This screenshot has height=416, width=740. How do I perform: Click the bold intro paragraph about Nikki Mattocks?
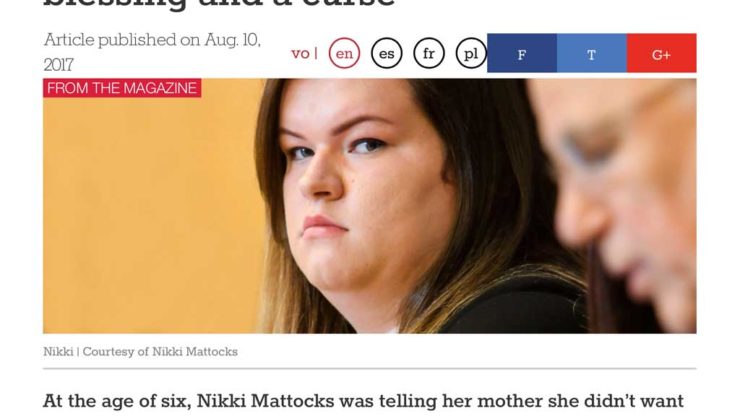(x=363, y=402)
